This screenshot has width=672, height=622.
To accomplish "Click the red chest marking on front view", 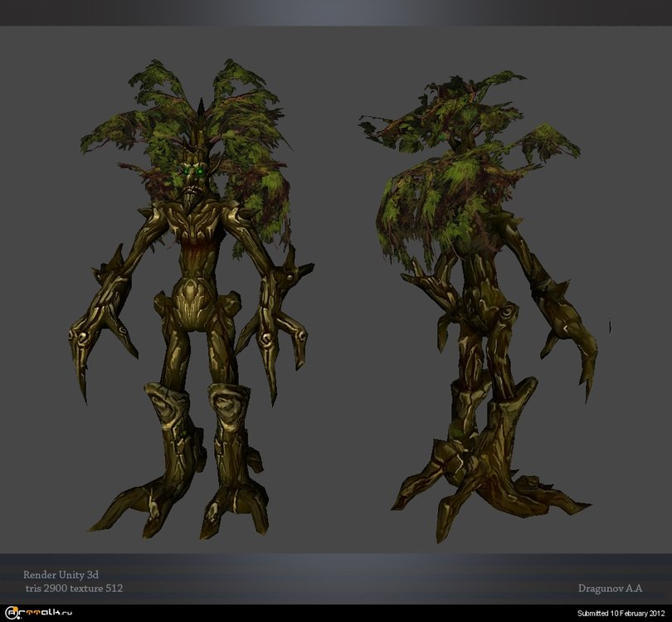I will coord(193,241).
